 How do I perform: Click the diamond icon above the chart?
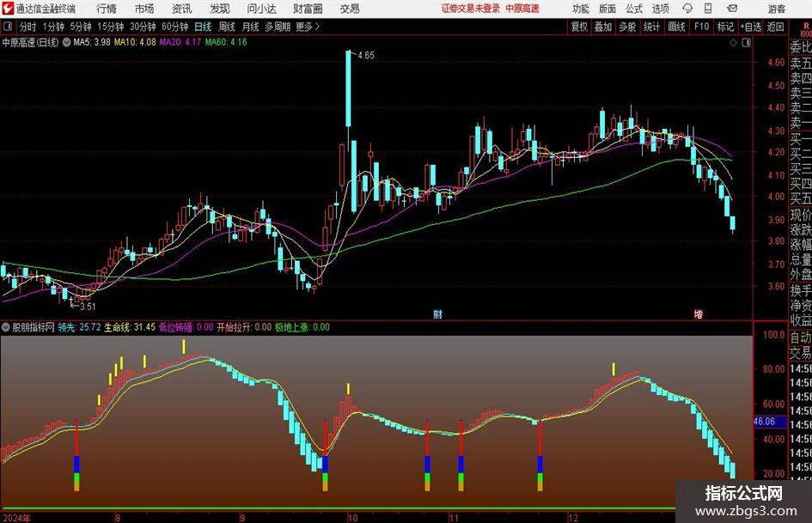click(x=733, y=43)
